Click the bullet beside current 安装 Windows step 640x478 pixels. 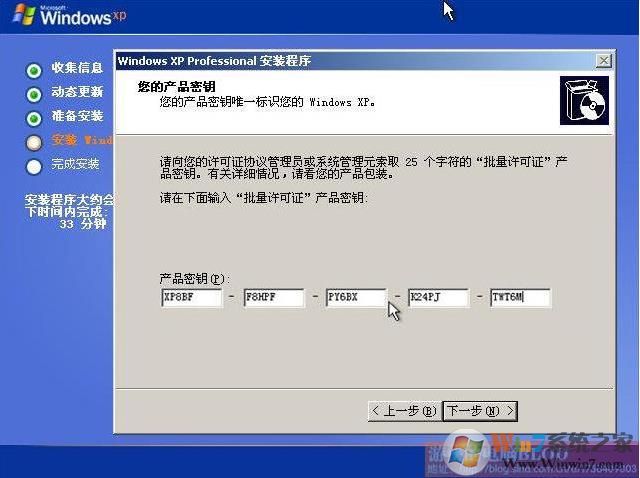34,141
